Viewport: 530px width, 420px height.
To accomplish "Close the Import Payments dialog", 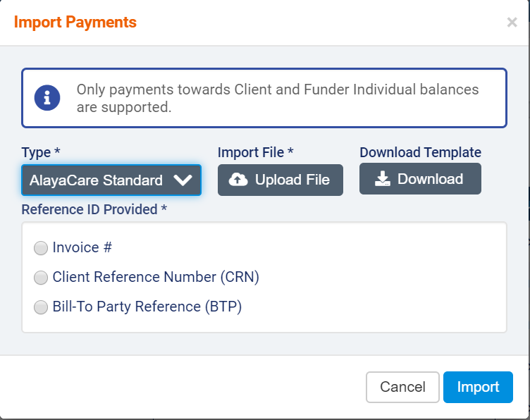I will point(512,23).
